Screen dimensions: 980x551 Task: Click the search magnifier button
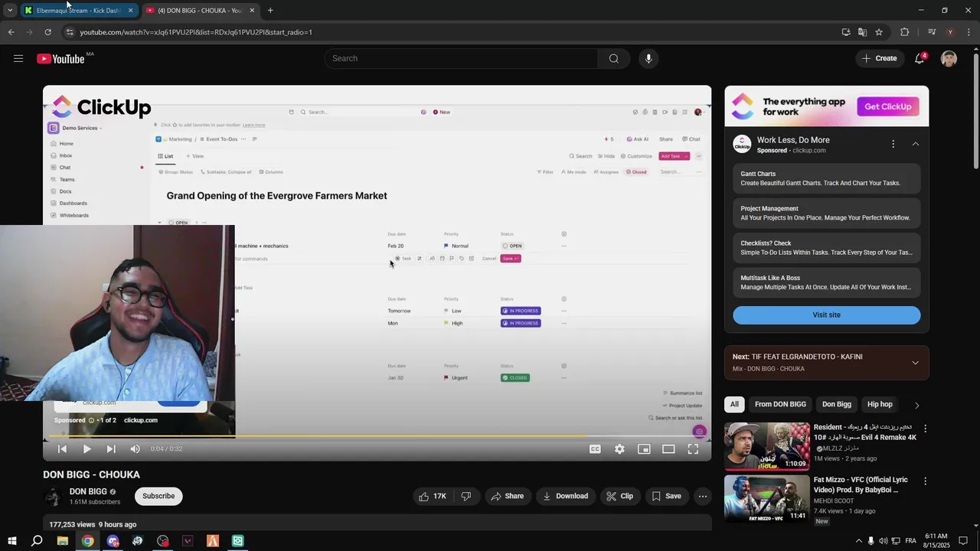(x=613, y=58)
